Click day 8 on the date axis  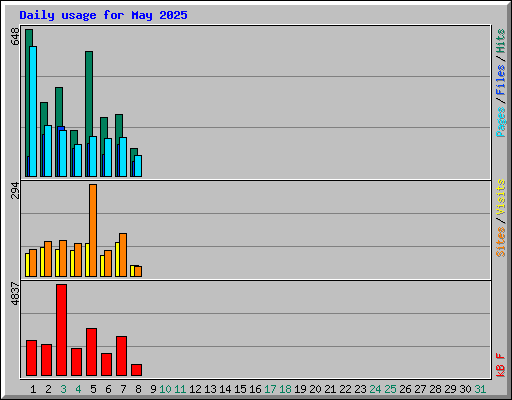point(138,389)
